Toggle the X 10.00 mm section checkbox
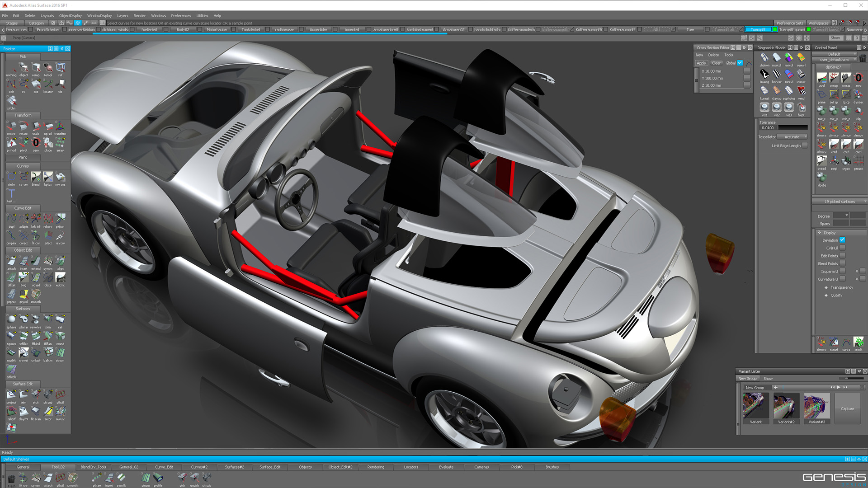Viewport: 868px width, 488px height. click(747, 71)
